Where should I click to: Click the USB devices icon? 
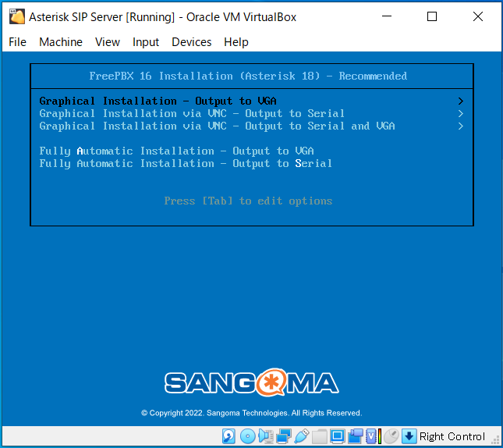coord(302,436)
